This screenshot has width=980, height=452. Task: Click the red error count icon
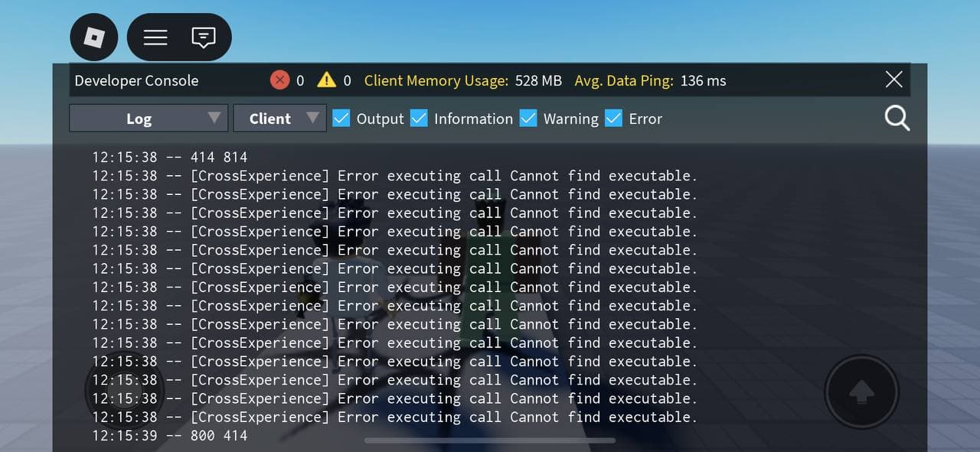point(280,80)
